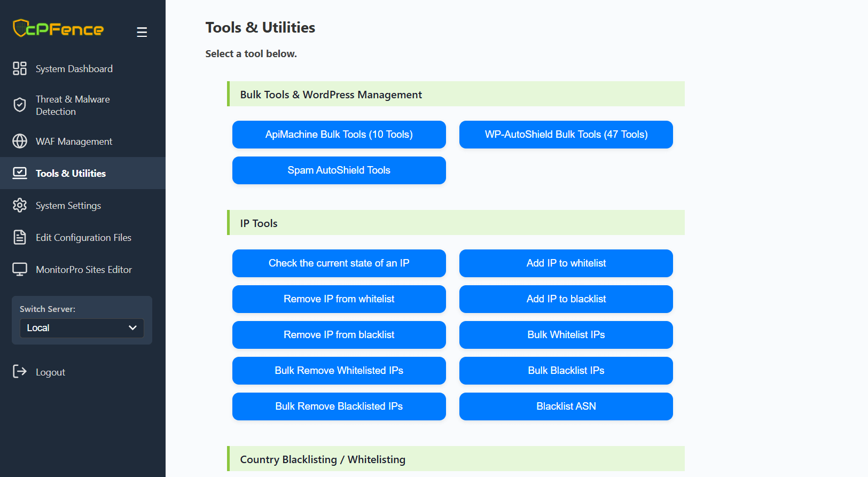The image size is (868, 477).
Task: Open the Bulk Whitelist IPs tool
Action: click(566, 335)
